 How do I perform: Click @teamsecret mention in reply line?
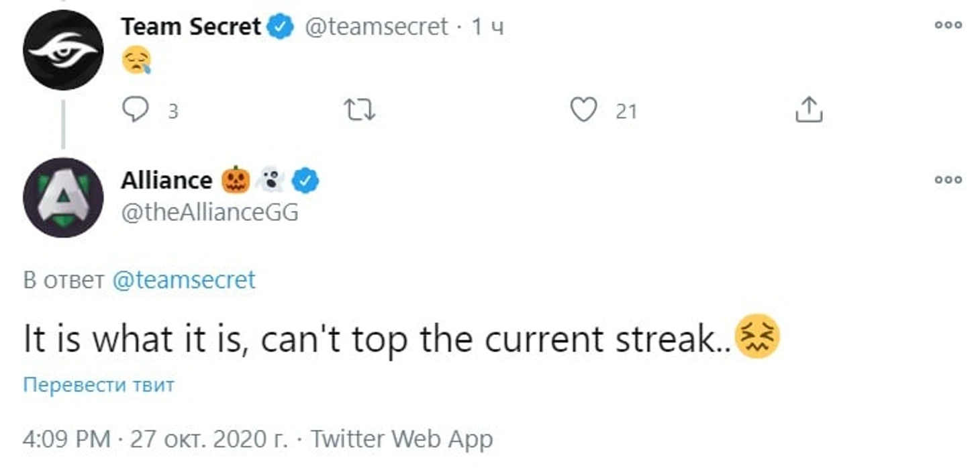pos(183,280)
